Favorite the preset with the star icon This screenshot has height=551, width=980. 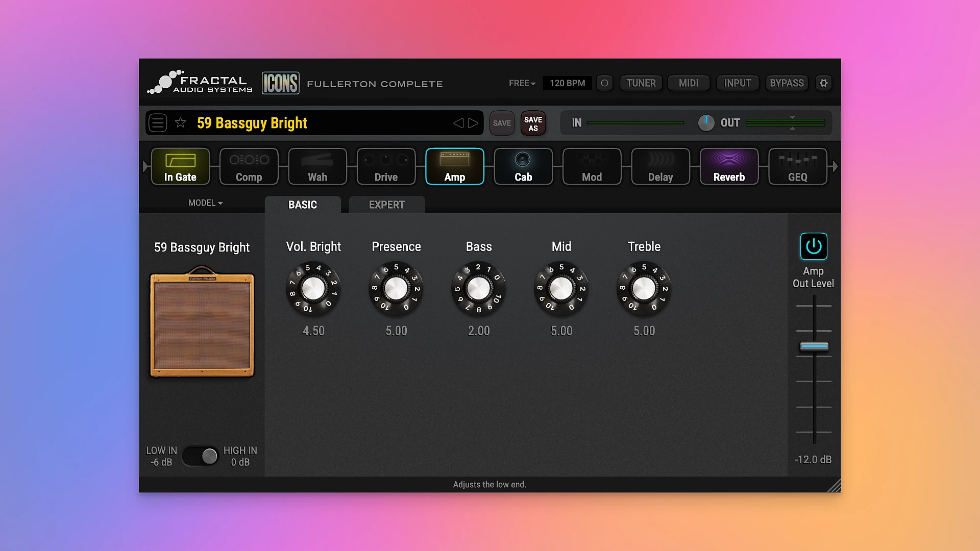180,122
